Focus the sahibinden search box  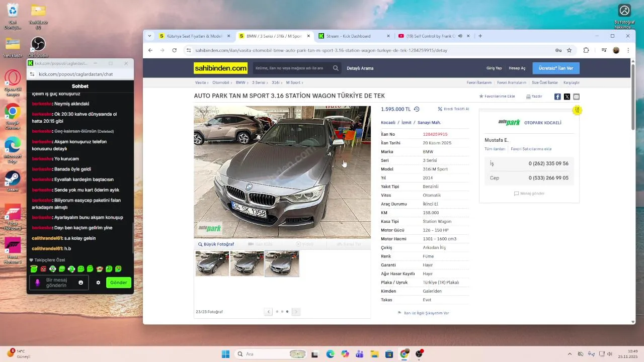[x=292, y=68]
